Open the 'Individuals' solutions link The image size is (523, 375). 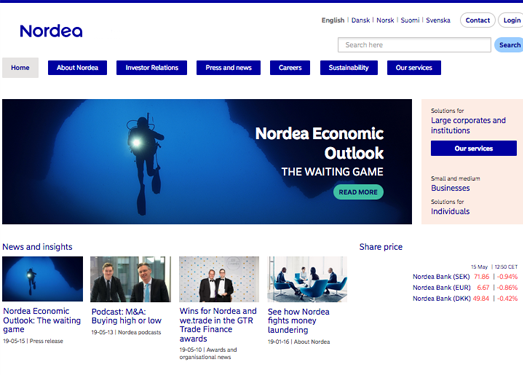point(450,211)
